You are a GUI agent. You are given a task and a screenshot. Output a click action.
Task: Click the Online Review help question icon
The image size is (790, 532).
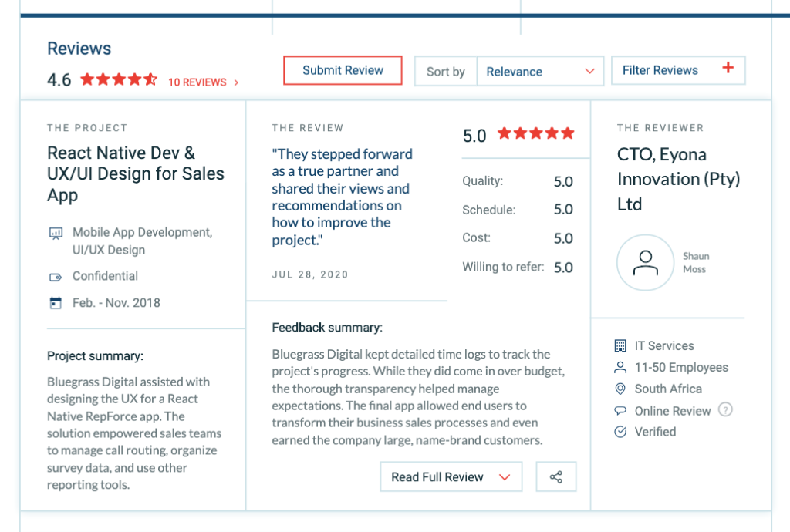point(725,409)
